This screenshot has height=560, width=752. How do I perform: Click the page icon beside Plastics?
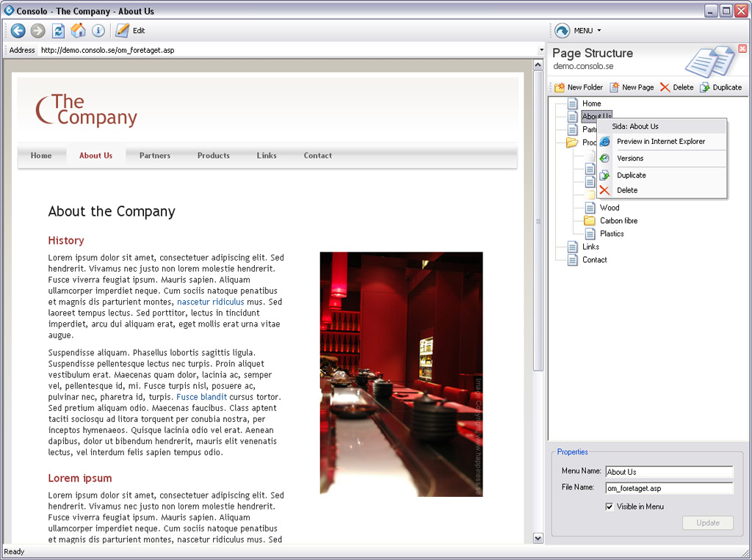pyautogui.click(x=590, y=233)
